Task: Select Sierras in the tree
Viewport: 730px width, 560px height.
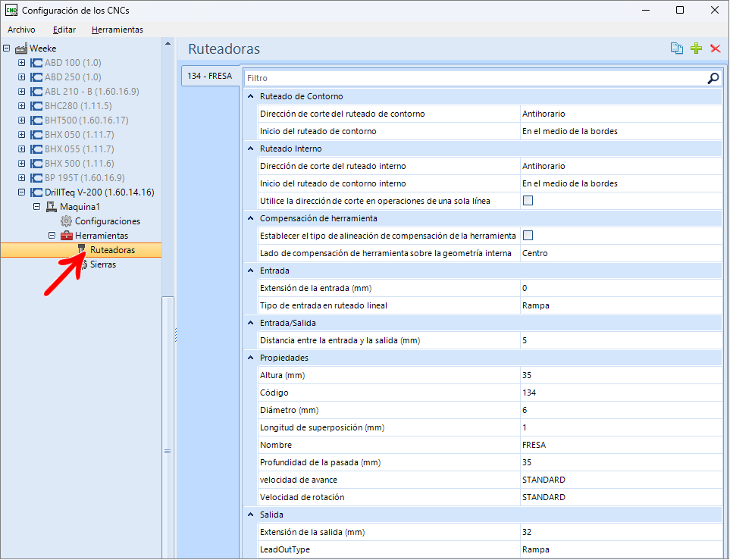Action: point(103,264)
